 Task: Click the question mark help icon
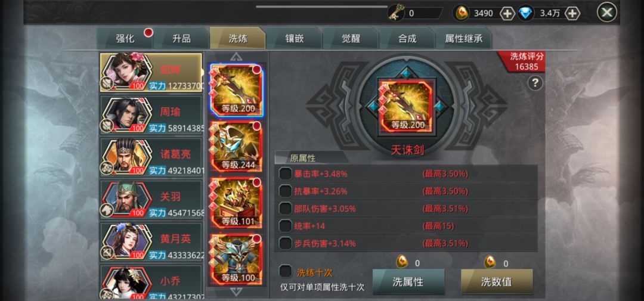535,83
